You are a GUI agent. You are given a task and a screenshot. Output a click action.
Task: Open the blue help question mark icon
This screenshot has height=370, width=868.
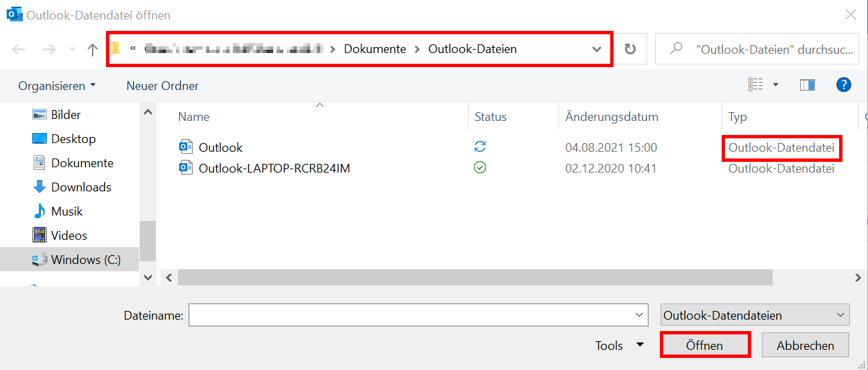coord(844,85)
